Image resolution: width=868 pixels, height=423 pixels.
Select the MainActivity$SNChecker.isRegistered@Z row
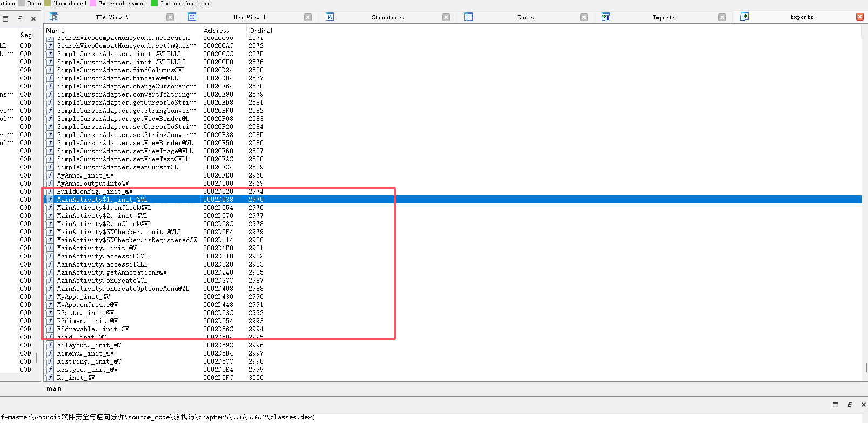click(x=126, y=240)
